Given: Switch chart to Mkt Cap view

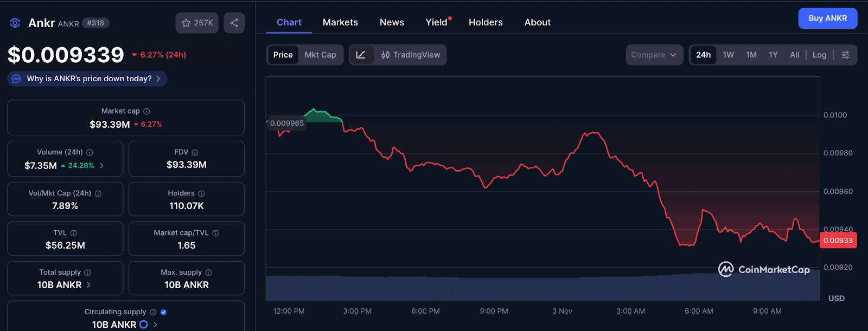Looking at the screenshot, I should click(320, 55).
